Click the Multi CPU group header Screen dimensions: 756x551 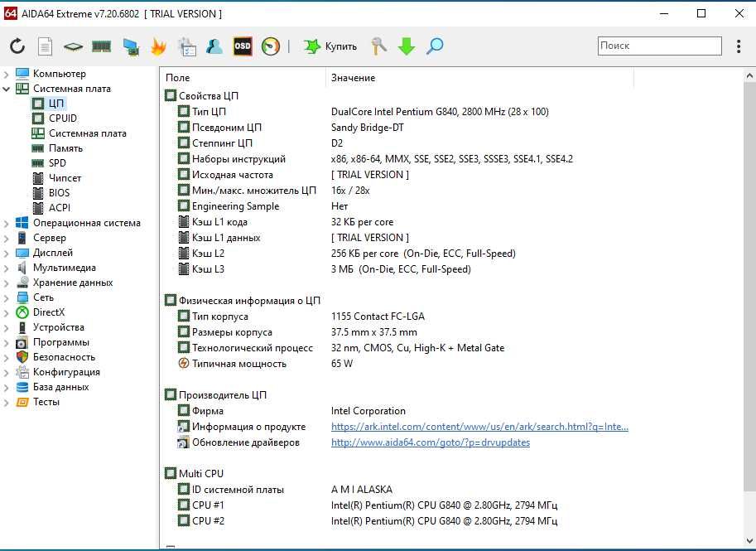pyautogui.click(x=194, y=473)
